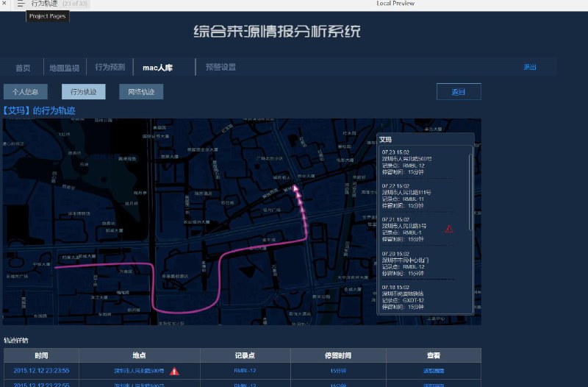Click RMBL-12 in the first table row
Viewport: 588px width, 387px height.
point(245,371)
